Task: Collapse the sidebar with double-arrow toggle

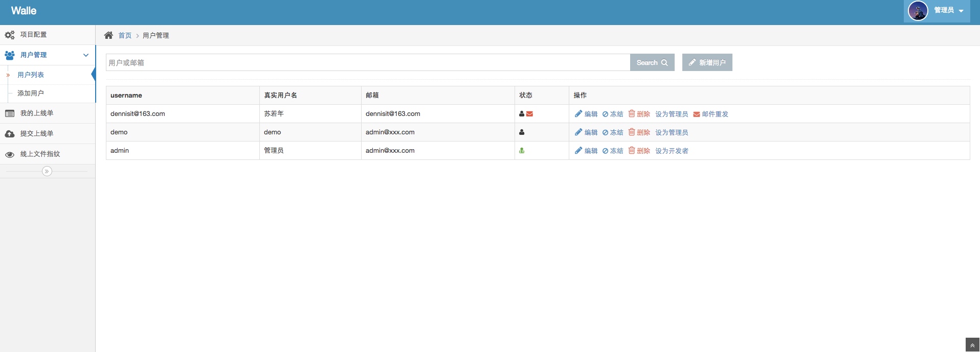Action: pos(47,171)
